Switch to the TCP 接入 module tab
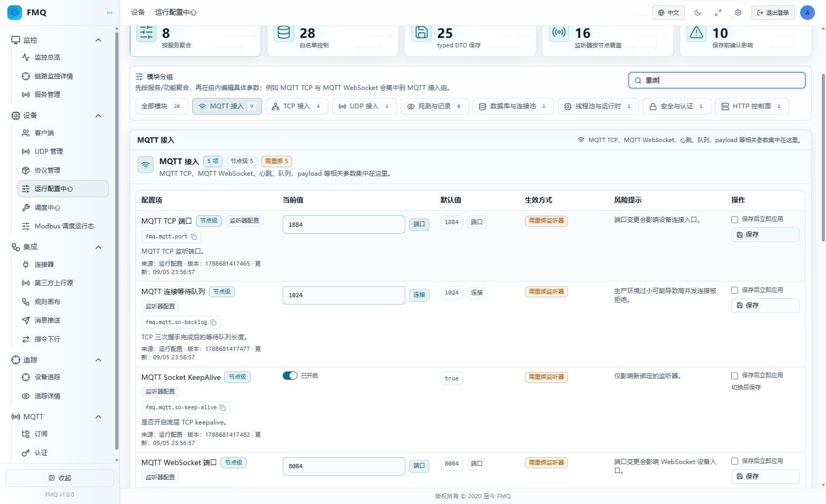 click(297, 106)
